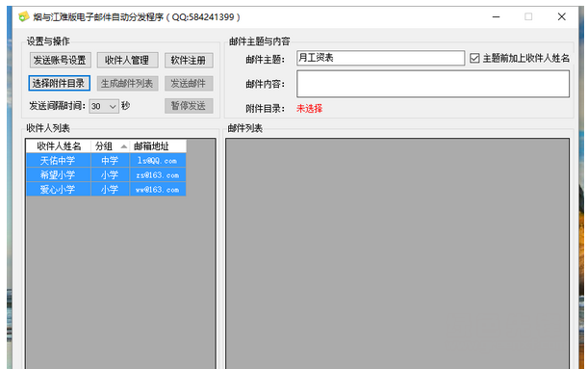Viewport: 588px width, 369px height.
Task: Open 收件人管理 recipient management
Action: (127, 60)
